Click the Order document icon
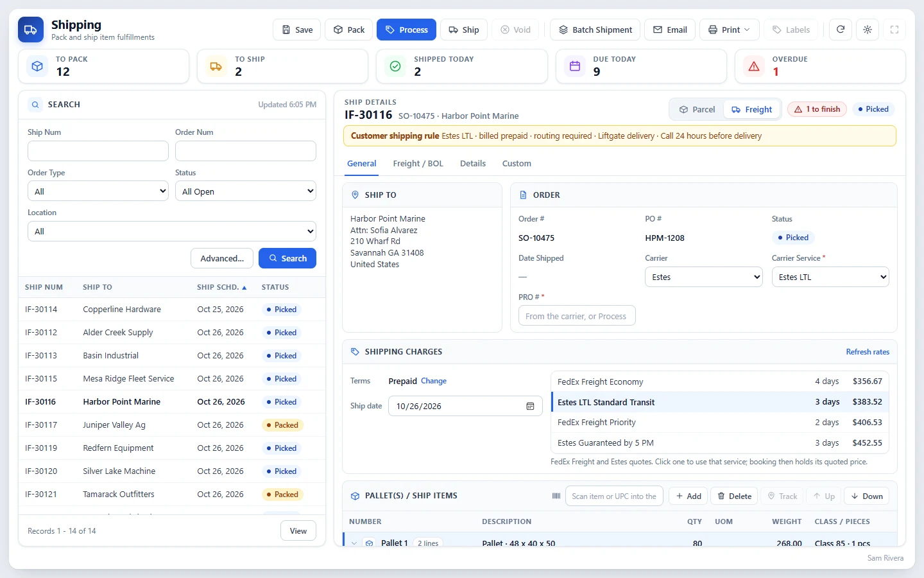 pyautogui.click(x=524, y=195)
